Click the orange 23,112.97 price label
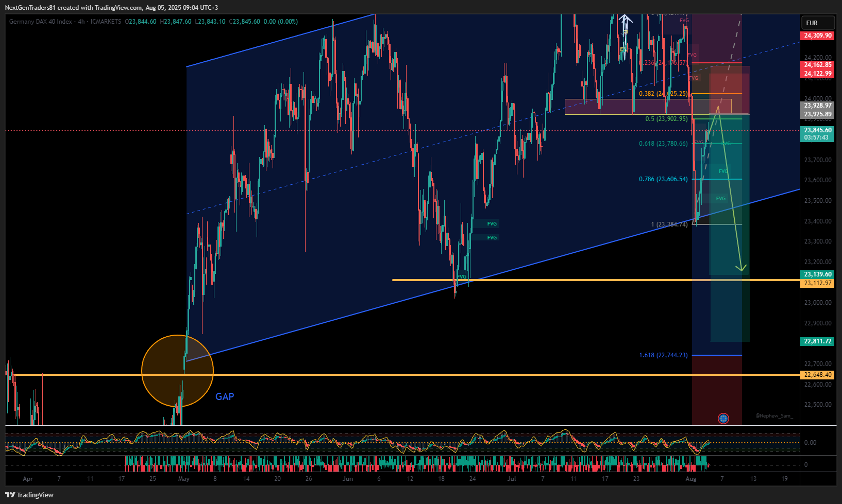The width and height of the screenshot is (842, 504). click(x=818, y=283)
